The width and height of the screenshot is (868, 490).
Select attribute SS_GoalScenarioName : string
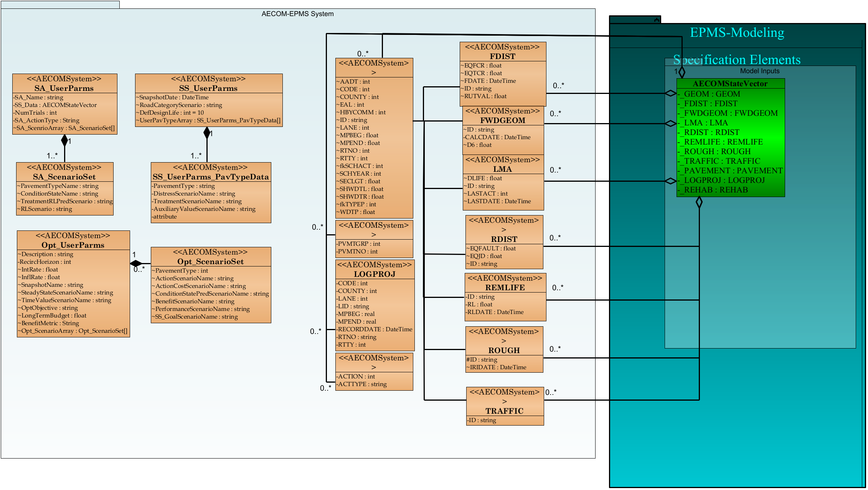[x=195, y=317]
